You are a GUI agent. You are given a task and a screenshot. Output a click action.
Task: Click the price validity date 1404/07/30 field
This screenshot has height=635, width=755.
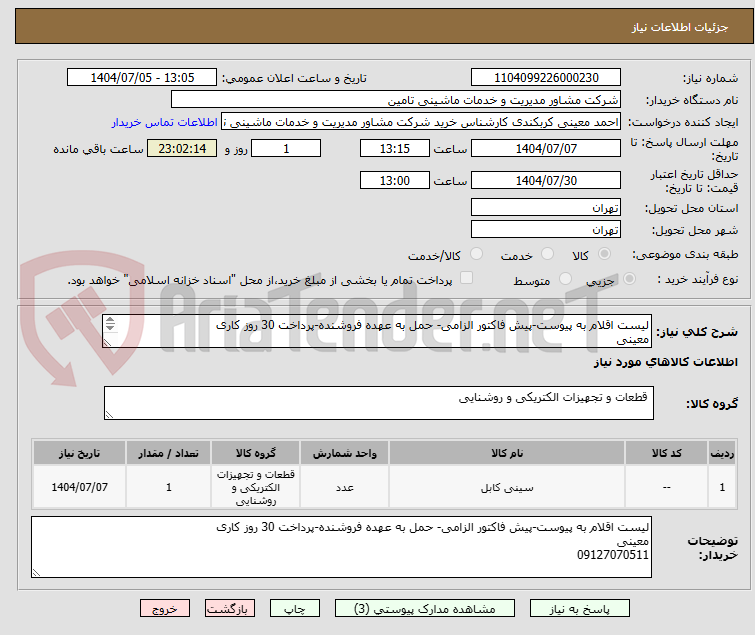click(x=546, y=181)
